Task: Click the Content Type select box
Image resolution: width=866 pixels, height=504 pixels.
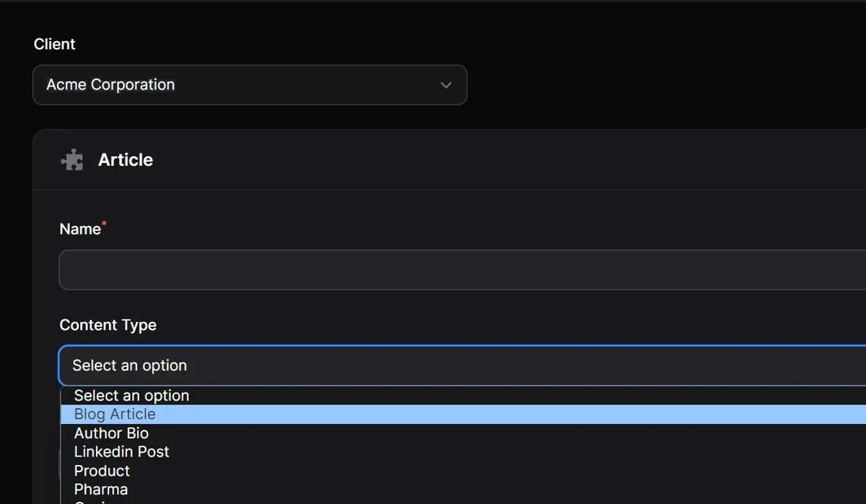Action: click(462, 366)
